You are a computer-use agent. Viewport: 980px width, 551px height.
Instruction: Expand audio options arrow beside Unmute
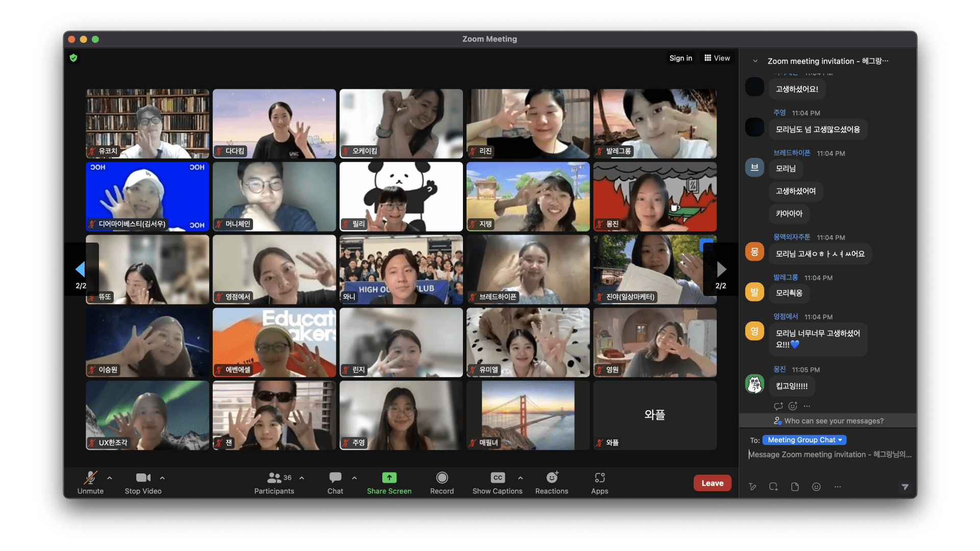(x=109, y=478)
